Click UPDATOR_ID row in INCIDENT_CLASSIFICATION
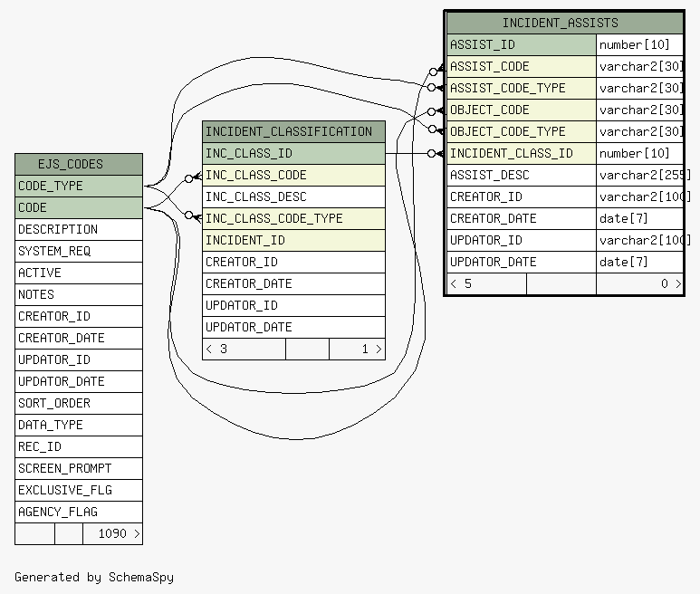 (x=293, y=306)
